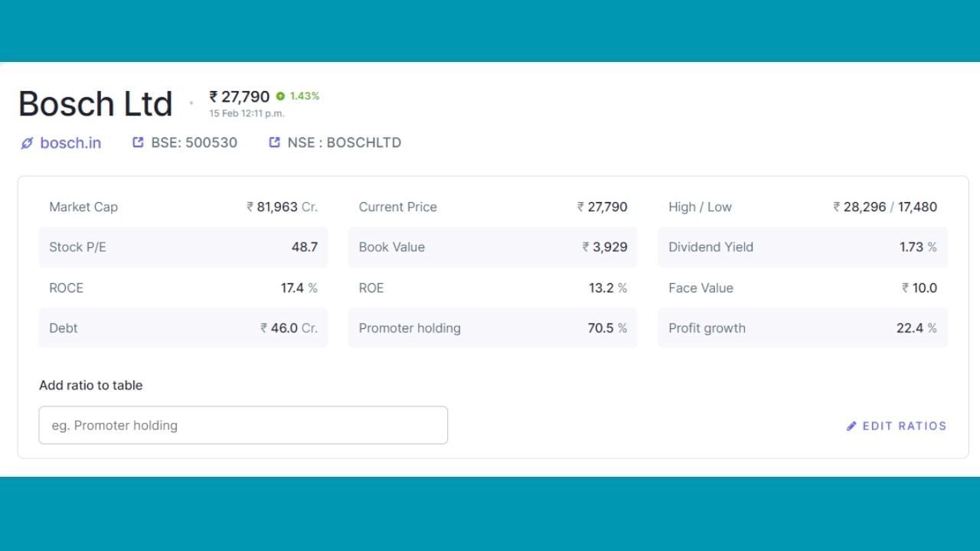The height and width of the screenshot is (551, 980).
Task: Click the ROE value 13.2 %
Action: pos(608,288)
